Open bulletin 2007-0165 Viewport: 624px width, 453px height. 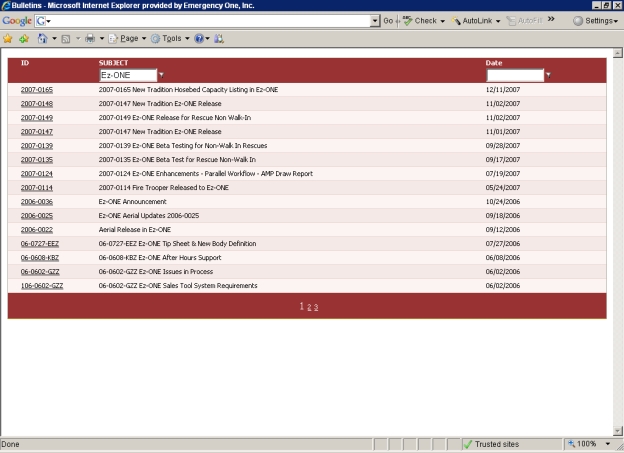coord(37,90)
